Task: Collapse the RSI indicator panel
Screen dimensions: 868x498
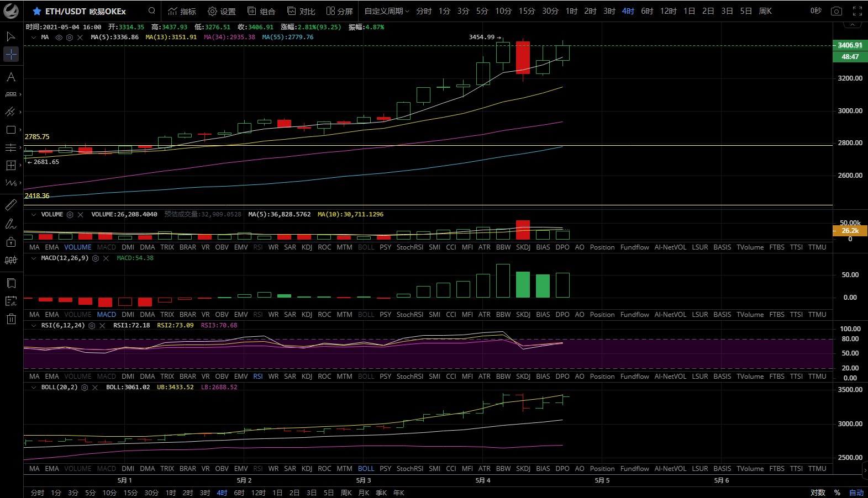Action: (x=34, y=326)
